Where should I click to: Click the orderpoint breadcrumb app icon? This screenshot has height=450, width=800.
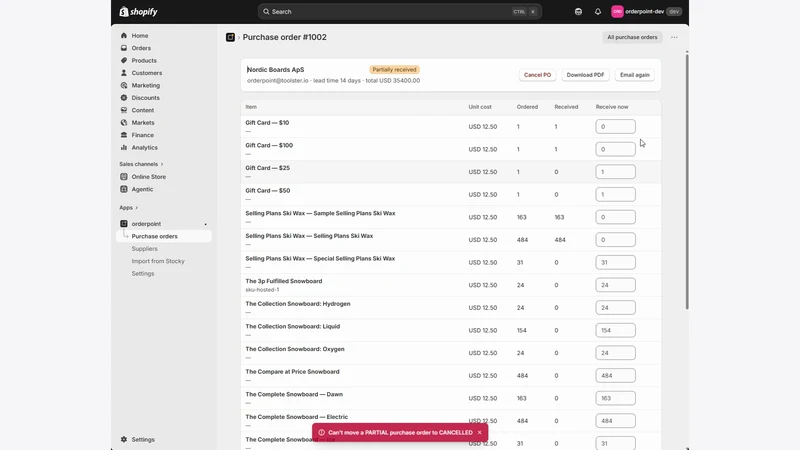coord(230,37)
